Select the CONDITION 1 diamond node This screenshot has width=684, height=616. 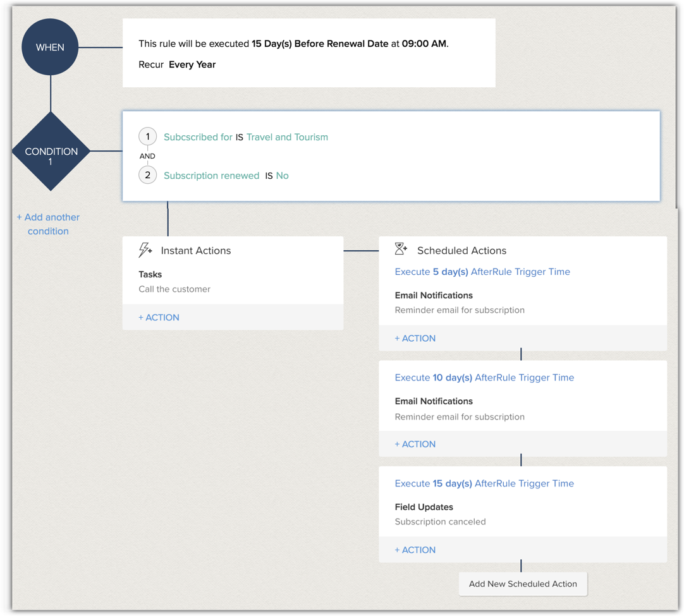51,152
